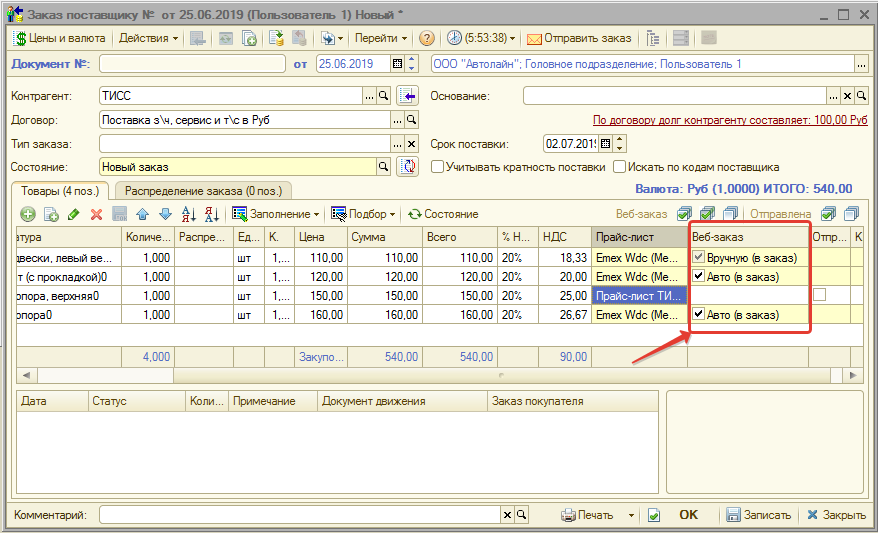The height and width of the screenshot is (533, 878).
Task: Click copy row icon
Action: [51, 214]
